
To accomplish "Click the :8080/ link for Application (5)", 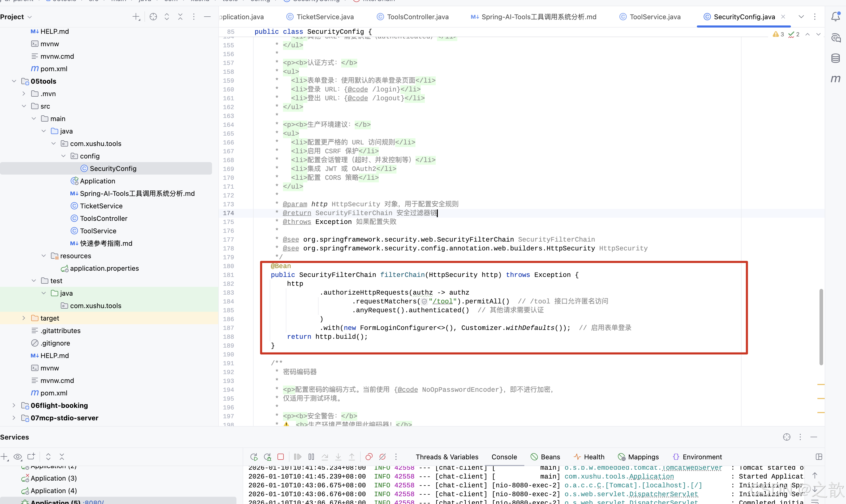I will 93,502.
